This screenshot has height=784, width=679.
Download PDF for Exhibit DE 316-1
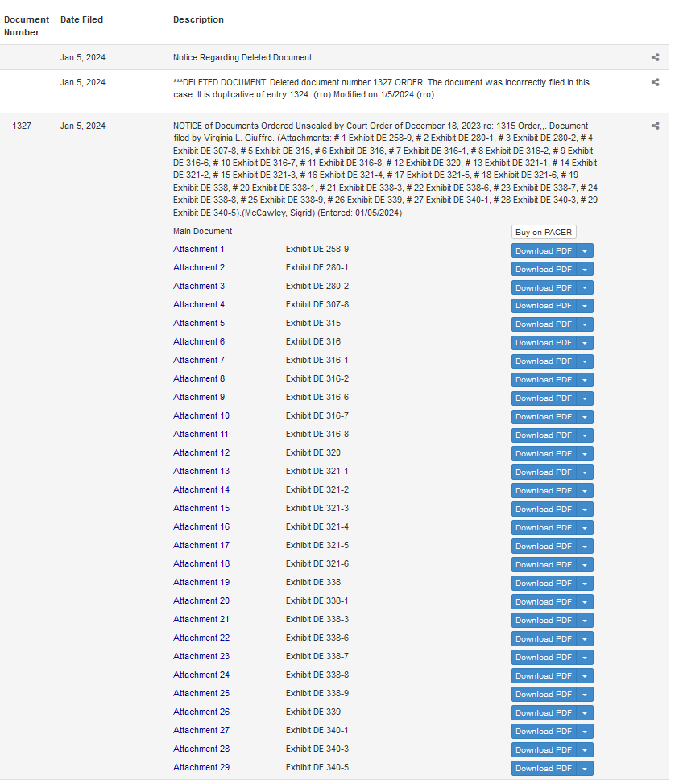544,361
